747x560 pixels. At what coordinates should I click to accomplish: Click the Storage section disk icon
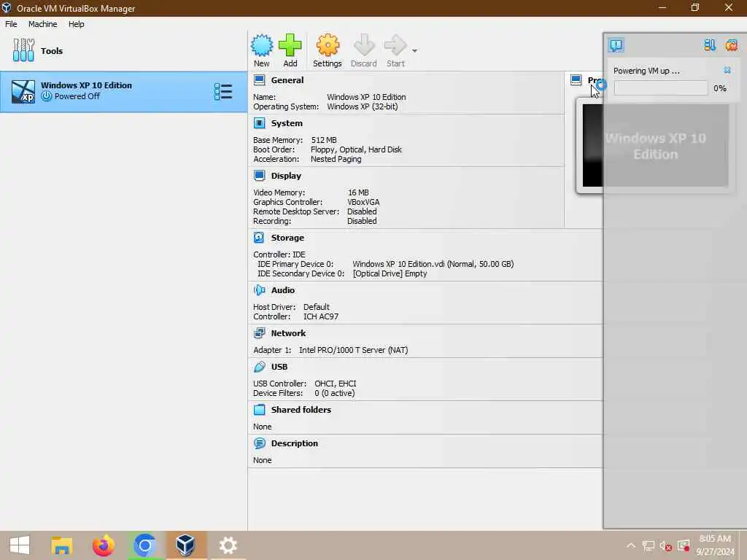[x=259, y=238]
